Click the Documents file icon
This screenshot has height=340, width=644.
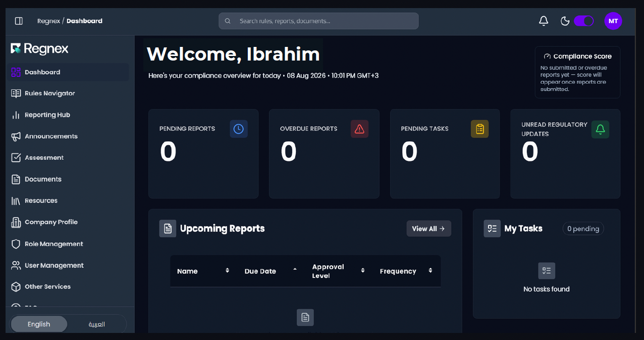coord(16,179)
